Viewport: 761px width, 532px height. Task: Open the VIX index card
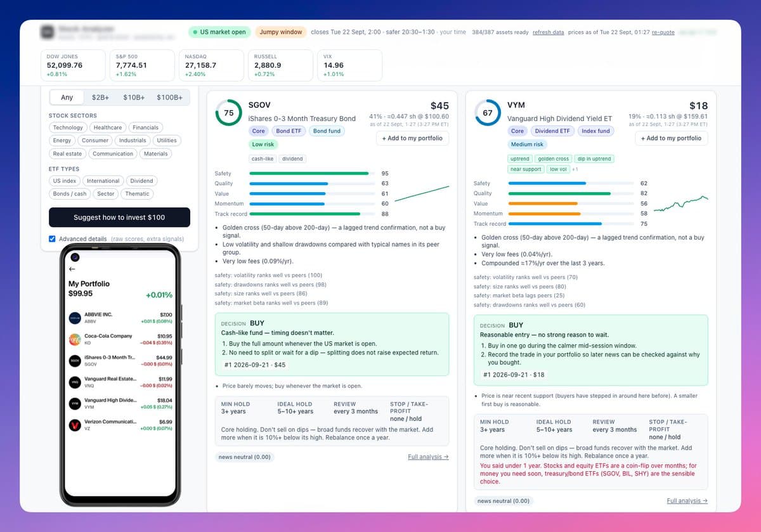tap(349, 65)
